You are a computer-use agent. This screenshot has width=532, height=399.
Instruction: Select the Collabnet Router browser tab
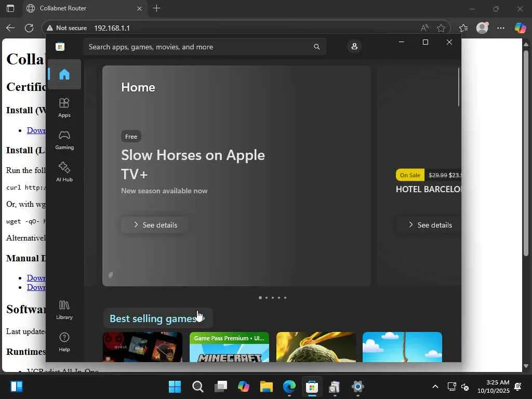coord(84,8)
